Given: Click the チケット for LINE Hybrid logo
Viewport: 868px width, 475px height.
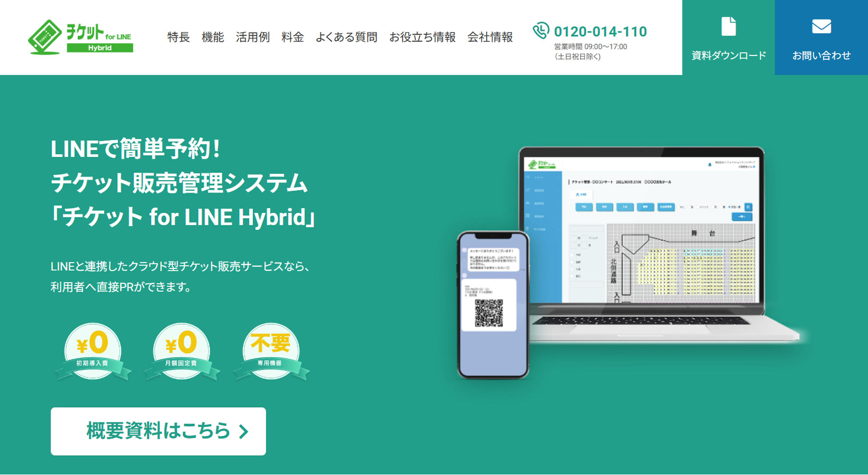Looking at the screenshot, I should pos(81,37).
